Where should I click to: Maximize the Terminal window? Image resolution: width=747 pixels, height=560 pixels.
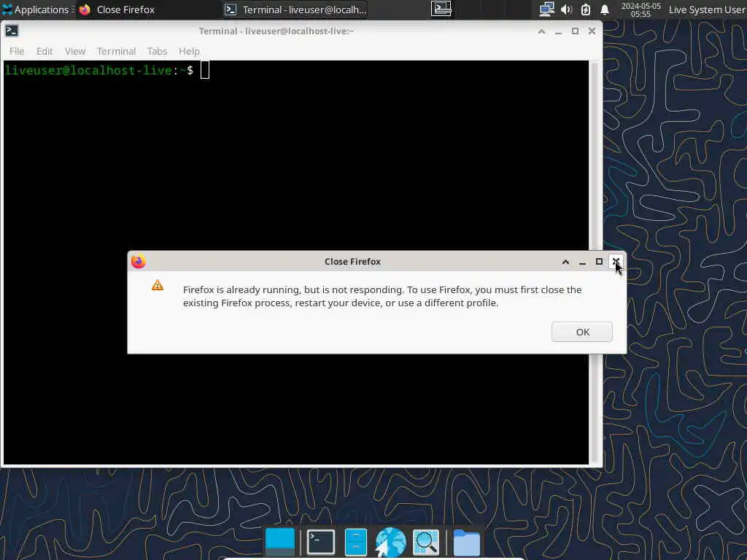[575, 31]
